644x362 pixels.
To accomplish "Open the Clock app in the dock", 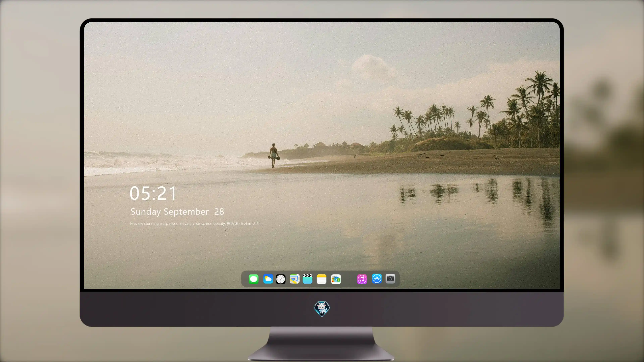I will (x=281, y=279).
